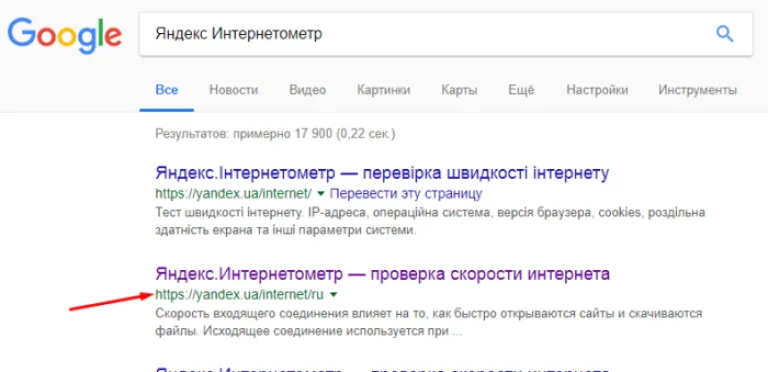Image resolution: width=768 pixels, height=372 pixels.
Task: Open Настройки search settings
Action: coord(597,90)
